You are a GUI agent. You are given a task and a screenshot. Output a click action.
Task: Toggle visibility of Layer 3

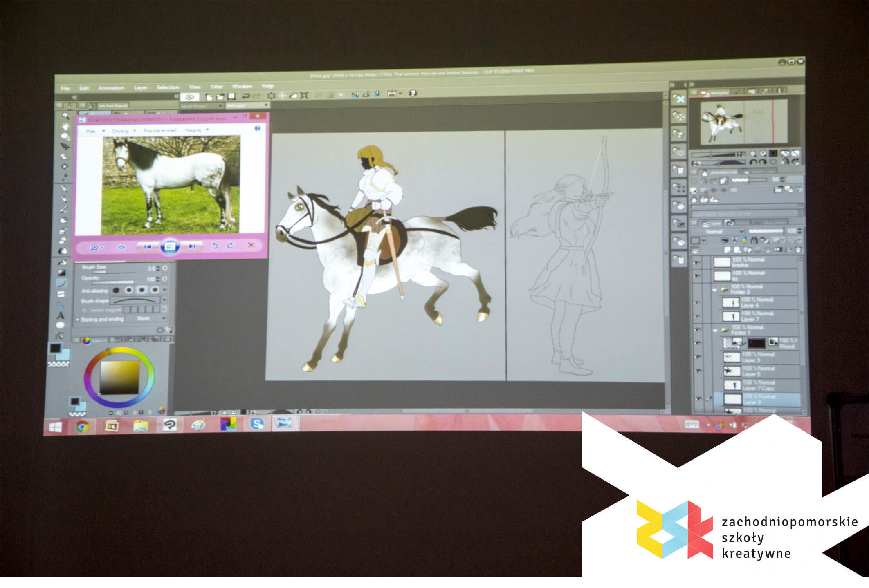point(698,358)
